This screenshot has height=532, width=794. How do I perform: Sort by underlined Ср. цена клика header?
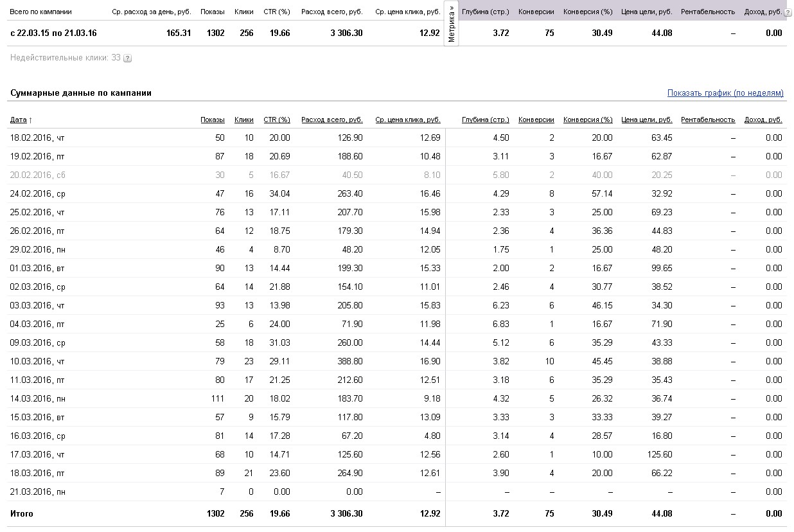pos(407,120)
